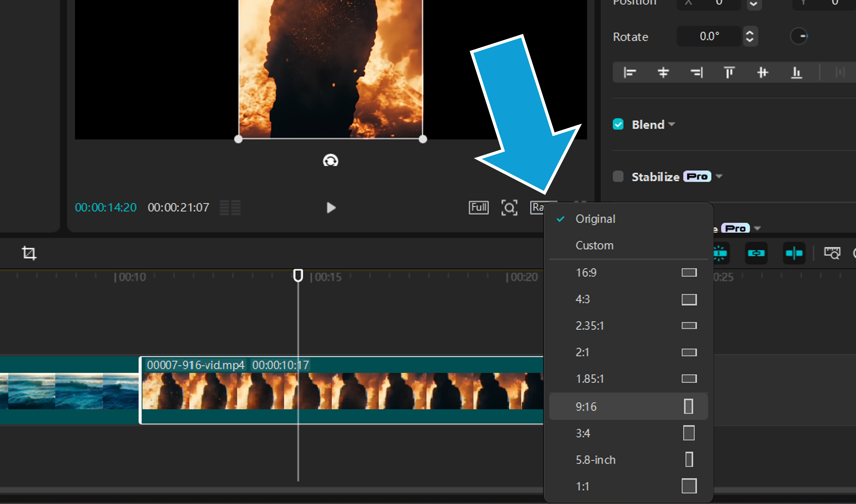Click the align right icon
856x504 pixels.
pyautogui.click(x=696, y=72)
